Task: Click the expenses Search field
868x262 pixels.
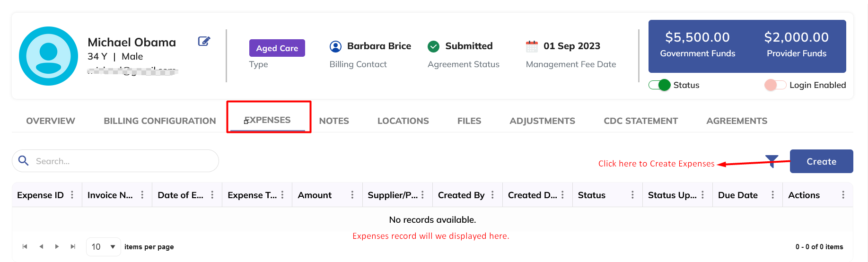Action: 123,161
